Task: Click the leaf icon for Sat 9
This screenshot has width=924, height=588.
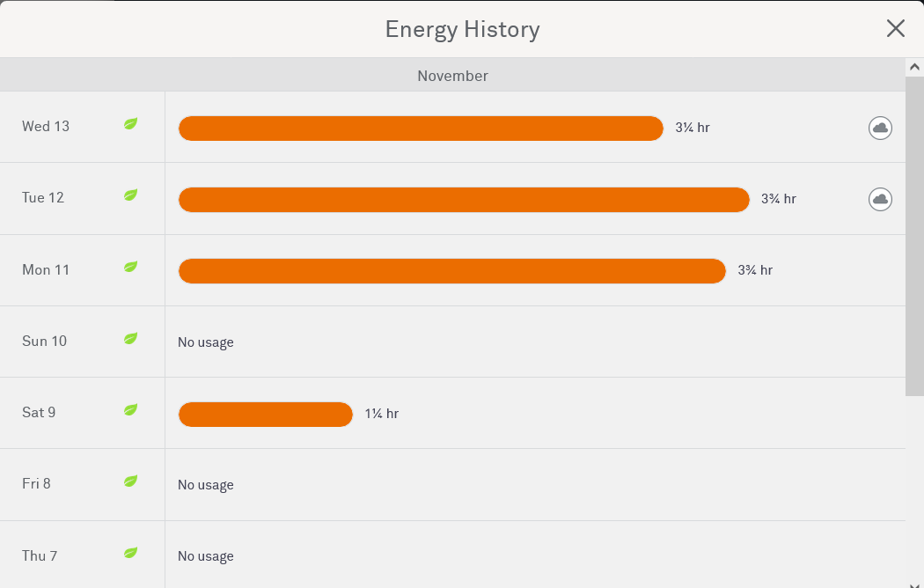Action: [130, 410]
